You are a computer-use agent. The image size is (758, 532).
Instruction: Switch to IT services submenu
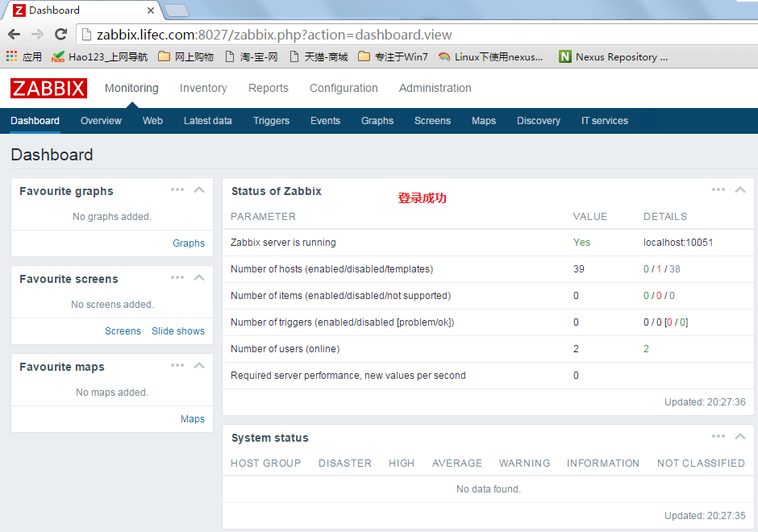click(605, 121)
